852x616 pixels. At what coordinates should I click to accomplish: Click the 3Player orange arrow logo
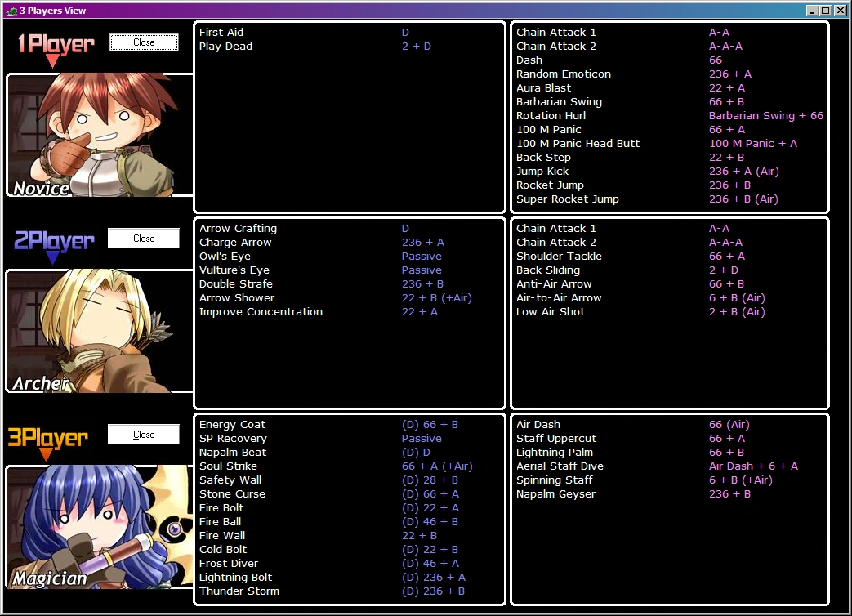point(48,441)
